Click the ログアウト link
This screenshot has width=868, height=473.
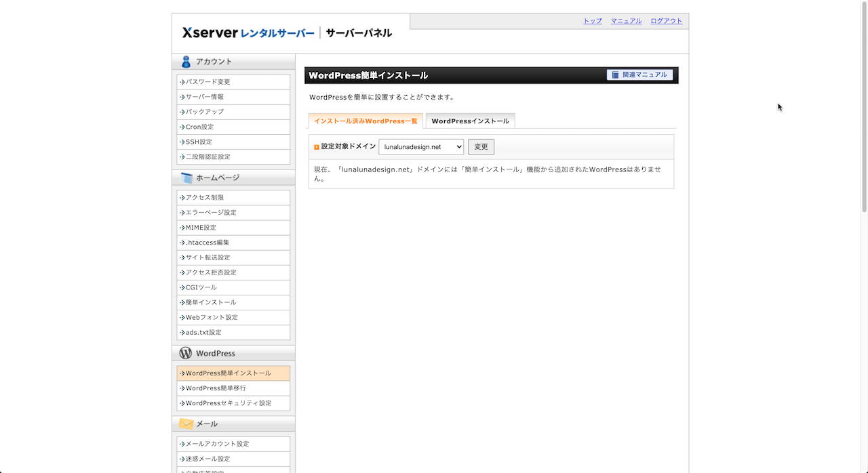666,21
